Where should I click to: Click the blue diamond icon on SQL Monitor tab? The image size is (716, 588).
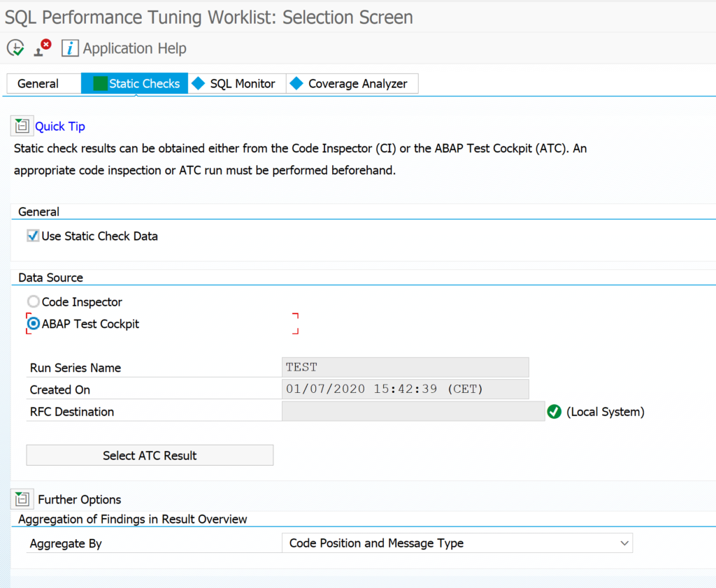point(199,84)
